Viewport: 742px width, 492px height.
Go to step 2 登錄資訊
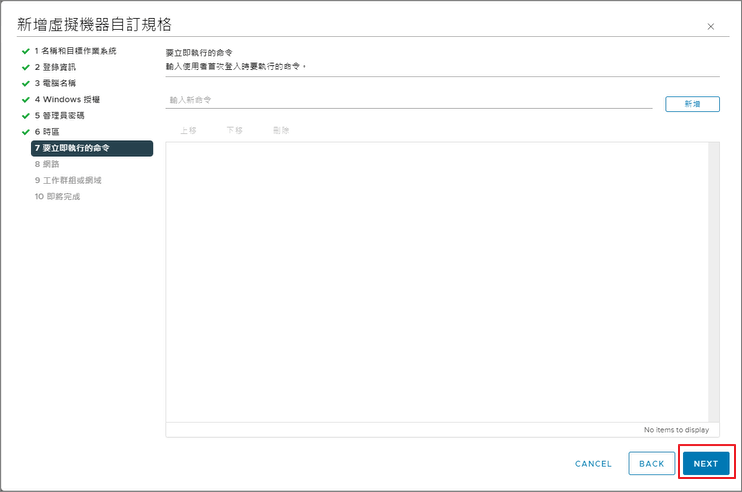pyautogui.click(x=55, y=67)
